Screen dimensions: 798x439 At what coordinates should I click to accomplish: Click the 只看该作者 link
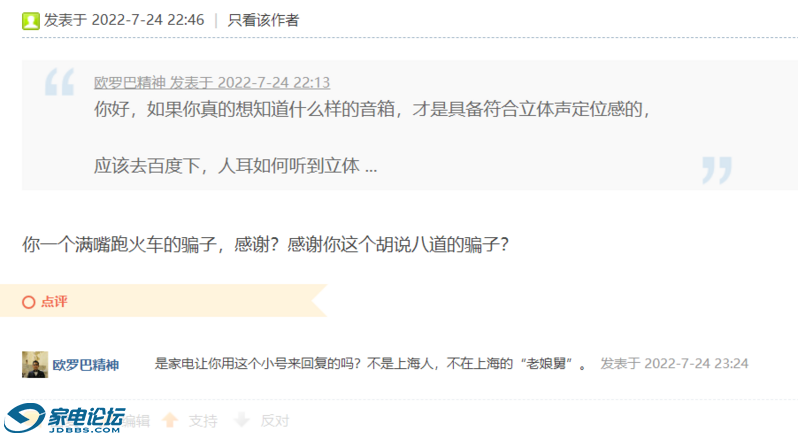[263, 20]
